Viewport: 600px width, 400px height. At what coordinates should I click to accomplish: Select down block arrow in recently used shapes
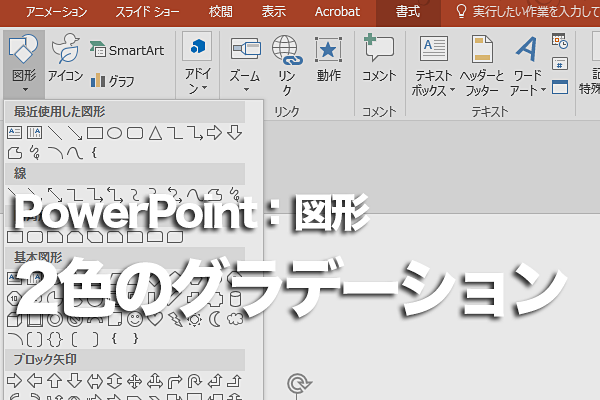[x=234, y=133]
